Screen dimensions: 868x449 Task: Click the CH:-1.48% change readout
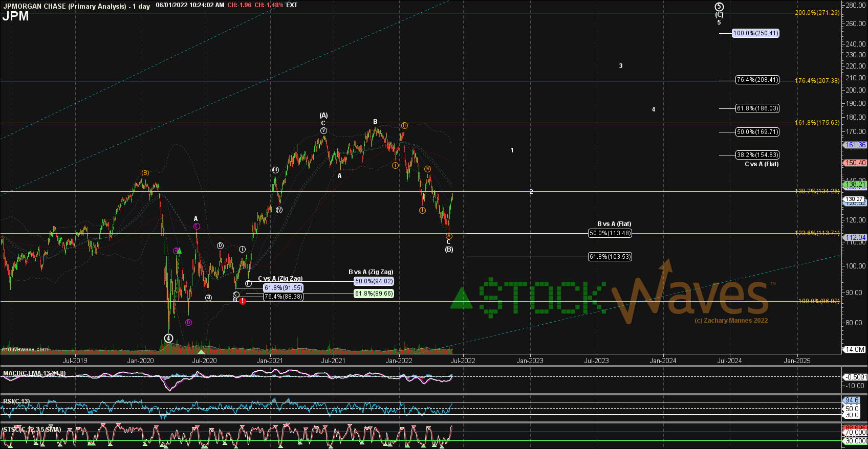click(x=269, y=5)
